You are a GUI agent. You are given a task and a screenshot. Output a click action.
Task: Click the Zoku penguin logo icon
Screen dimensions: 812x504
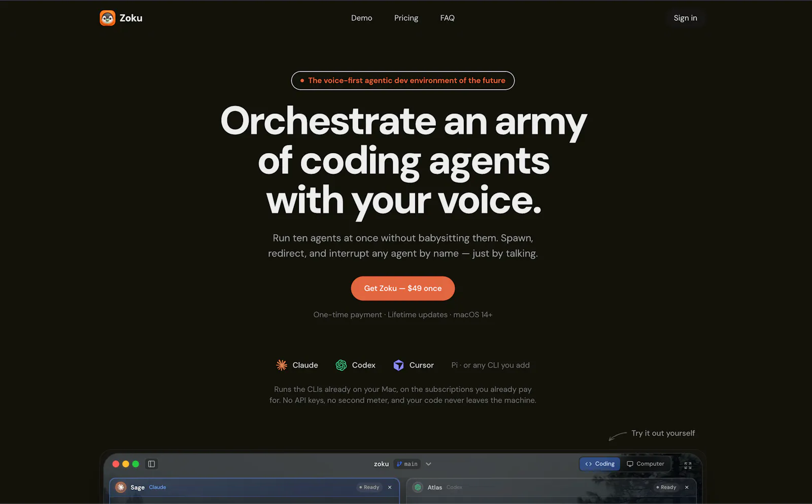108,18
